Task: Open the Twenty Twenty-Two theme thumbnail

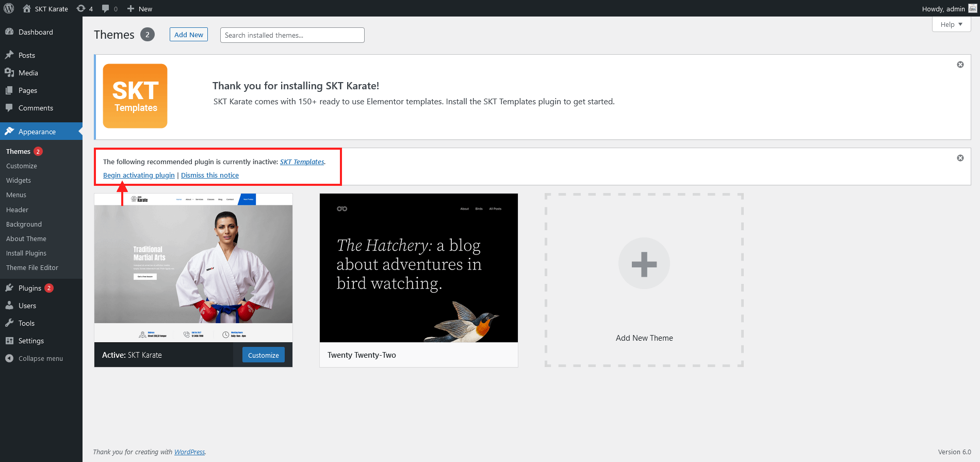Action: tap(419, 268)
